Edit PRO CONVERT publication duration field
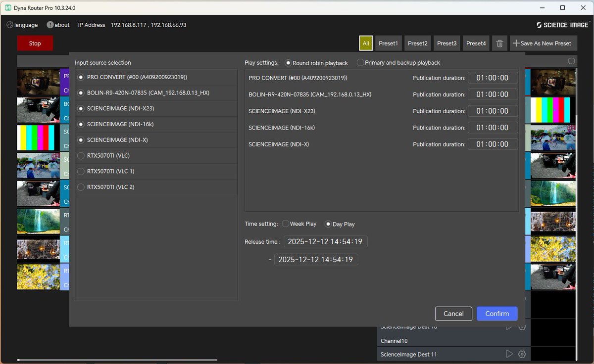The height and width of the screenshot is (364, 594). point(493,78)
